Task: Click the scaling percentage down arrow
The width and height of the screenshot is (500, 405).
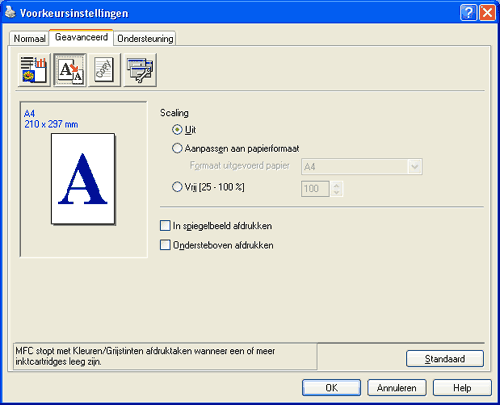Action: pyautogui.click(x=337, y=192)
